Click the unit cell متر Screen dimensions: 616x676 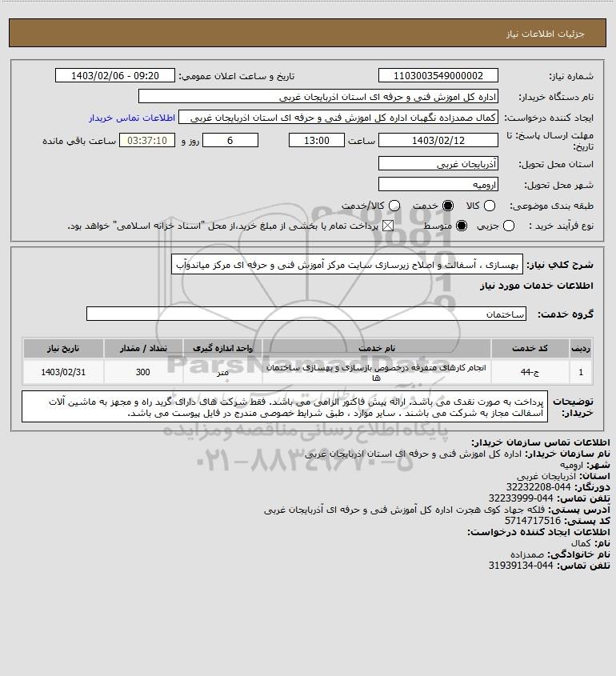(222, 372)
